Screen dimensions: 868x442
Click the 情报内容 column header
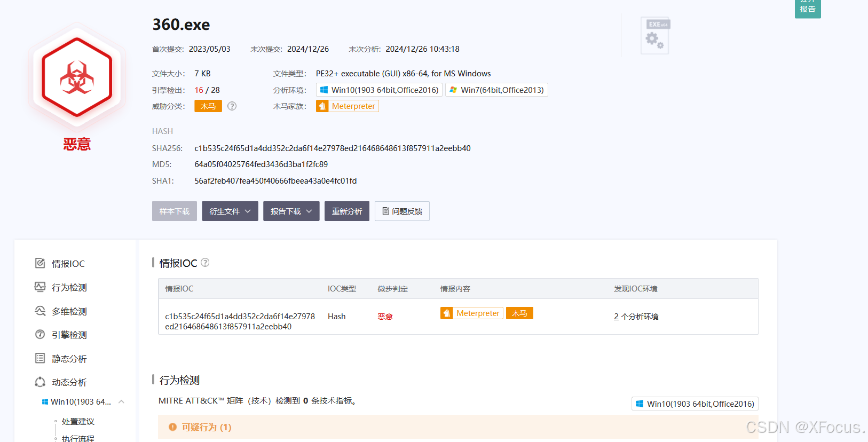455,289
